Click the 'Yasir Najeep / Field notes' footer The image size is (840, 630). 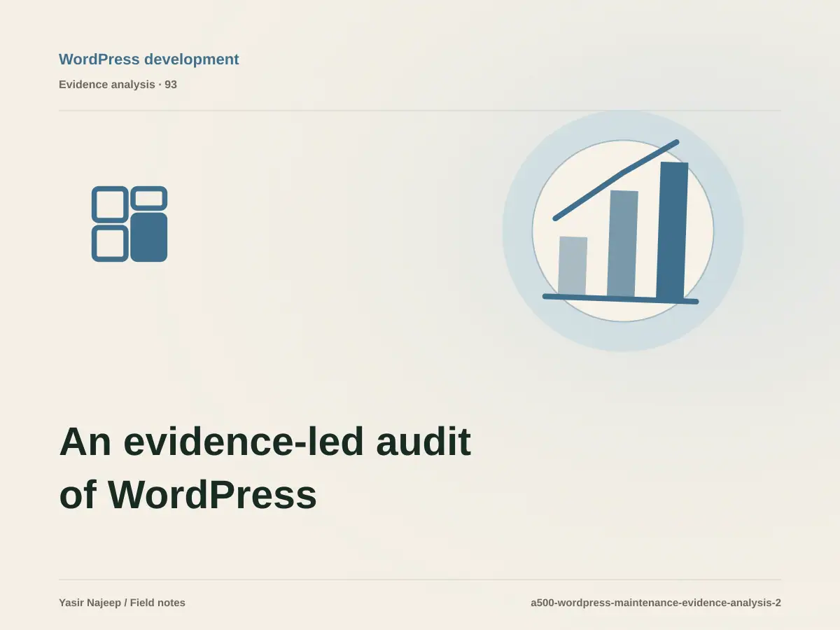point(122,603)
